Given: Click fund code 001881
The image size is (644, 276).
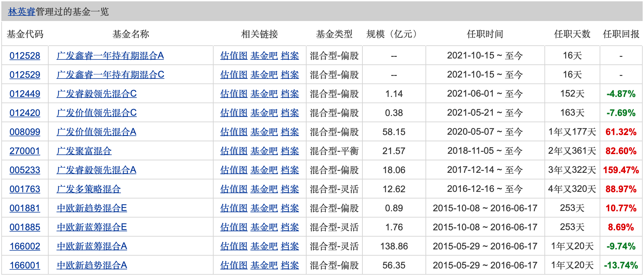Looking at the screenshot, I should [25, 208].
